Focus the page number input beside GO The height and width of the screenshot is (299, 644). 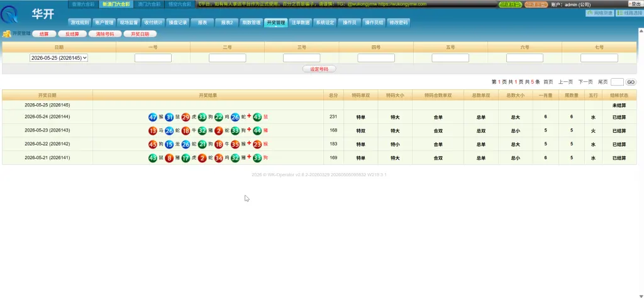point(617,82)
